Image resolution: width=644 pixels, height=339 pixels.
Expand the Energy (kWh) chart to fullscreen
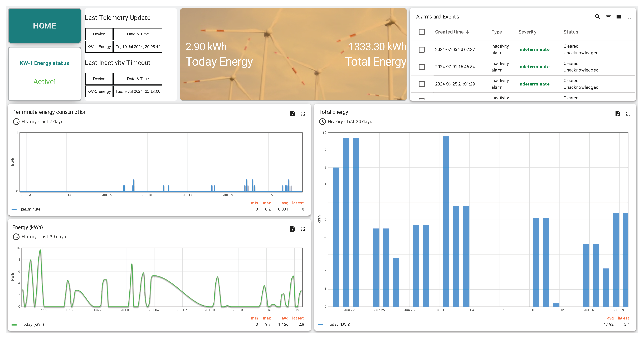(303, 228)
